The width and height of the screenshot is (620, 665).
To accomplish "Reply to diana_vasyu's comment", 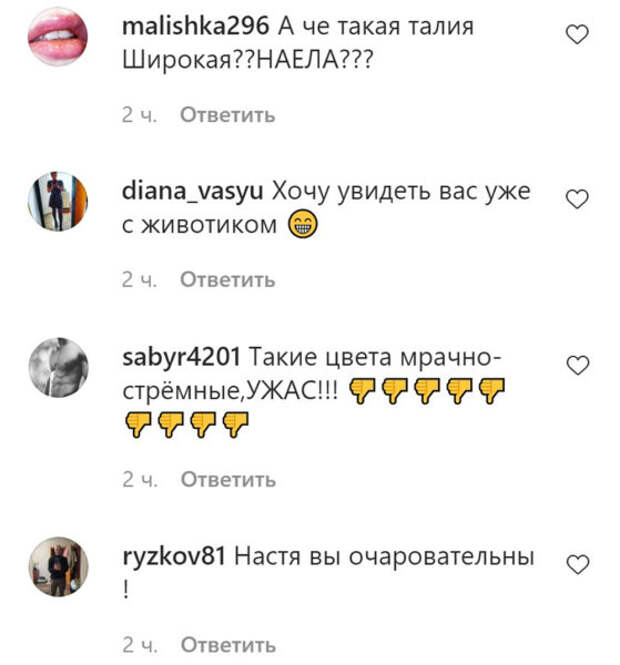I will point(228,279).
